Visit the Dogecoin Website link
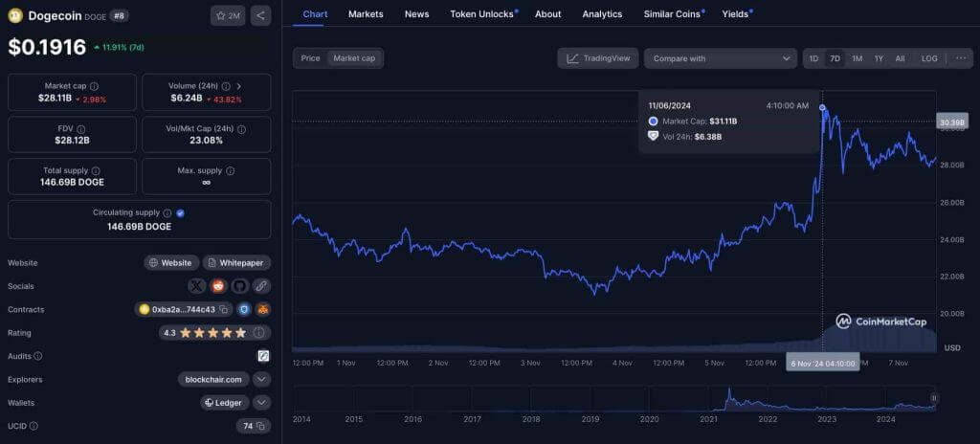The height and width of the screenshot is (444, 980). point(171,262)
